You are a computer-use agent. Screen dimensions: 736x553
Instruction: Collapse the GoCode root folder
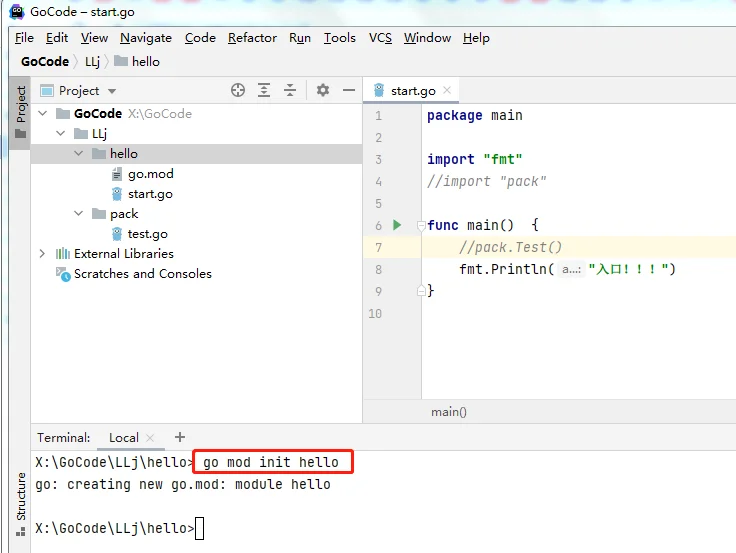[x=43, y=113]
